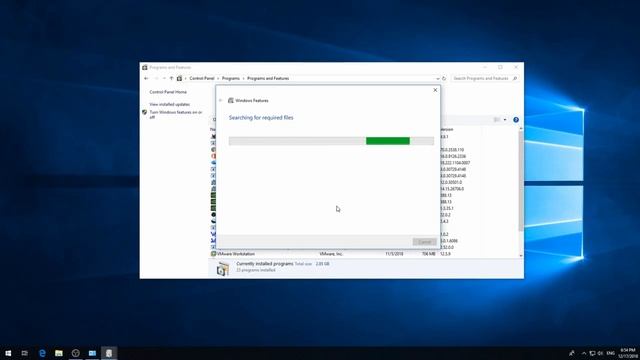
Task: Click the scroll down arrow of program list
Action: (521, 256)
